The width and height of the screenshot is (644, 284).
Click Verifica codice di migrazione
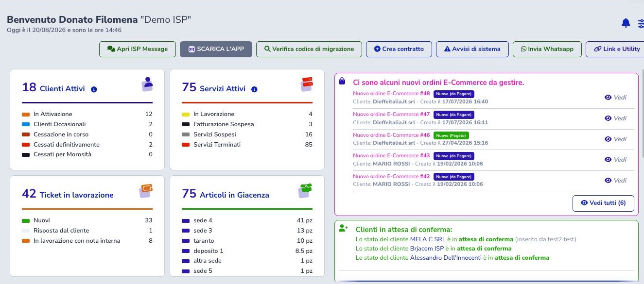(309, 49)
